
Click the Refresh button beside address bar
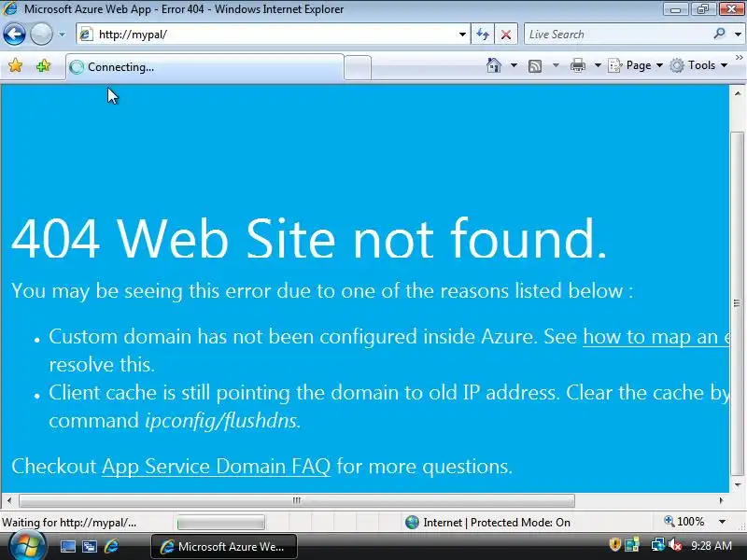pyautogui.click(x=483, y=35)
